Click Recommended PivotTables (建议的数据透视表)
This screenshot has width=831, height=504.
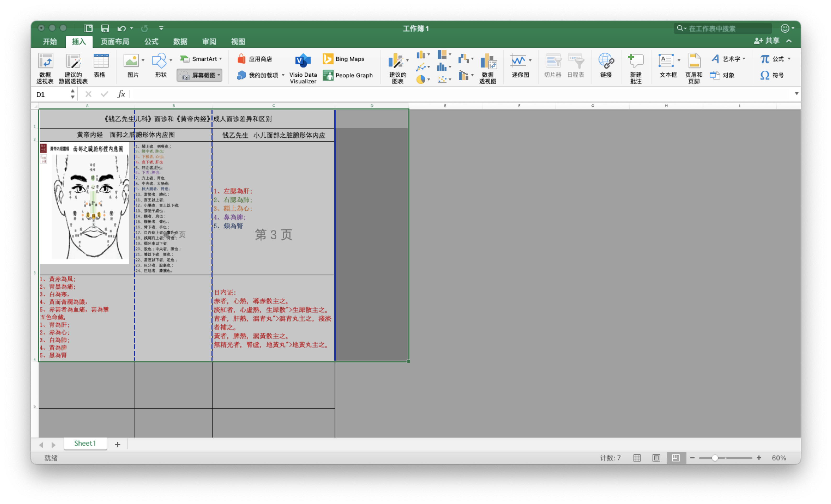click(x=73, y=68)
